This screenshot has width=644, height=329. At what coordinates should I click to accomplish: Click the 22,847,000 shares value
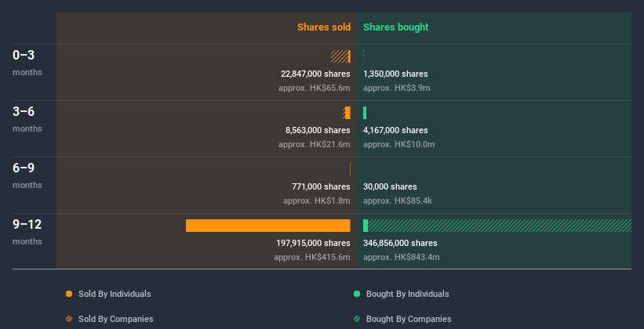315,74
